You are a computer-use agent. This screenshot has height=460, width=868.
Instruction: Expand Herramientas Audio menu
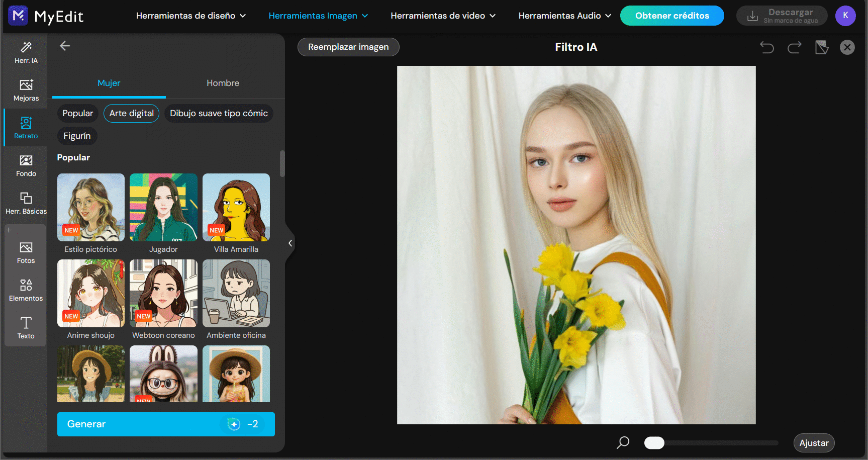(565, 16)
